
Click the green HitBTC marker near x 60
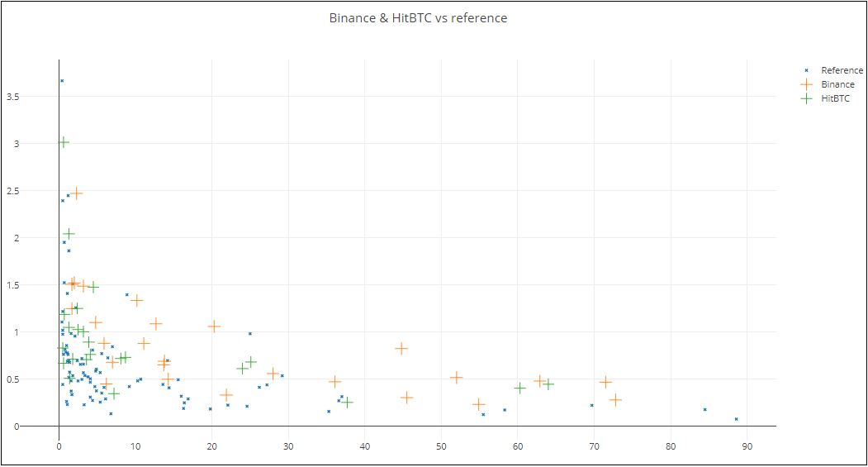pos(519,388)
